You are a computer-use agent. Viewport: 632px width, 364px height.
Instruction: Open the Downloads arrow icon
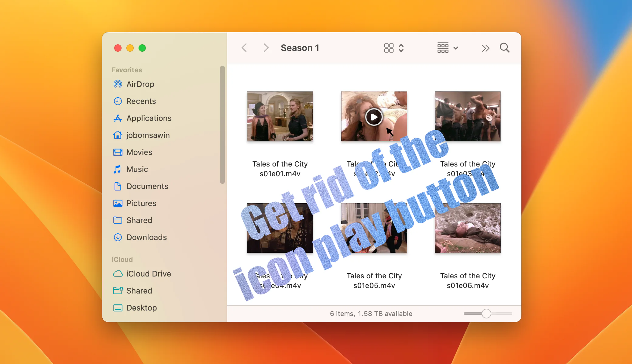coord(118,237)
